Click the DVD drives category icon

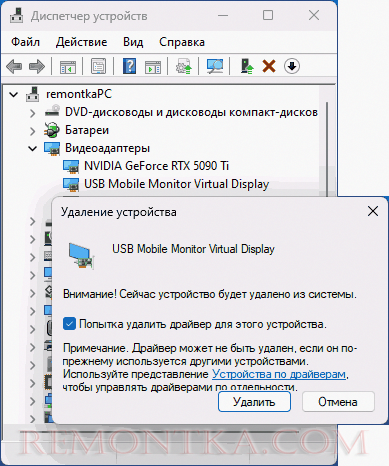click(52, 112)
